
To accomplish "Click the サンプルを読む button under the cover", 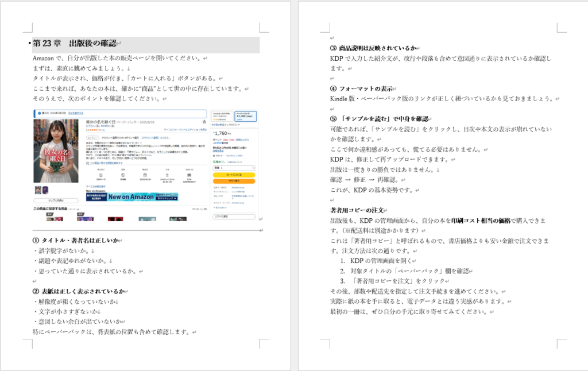I will point(56,200).
